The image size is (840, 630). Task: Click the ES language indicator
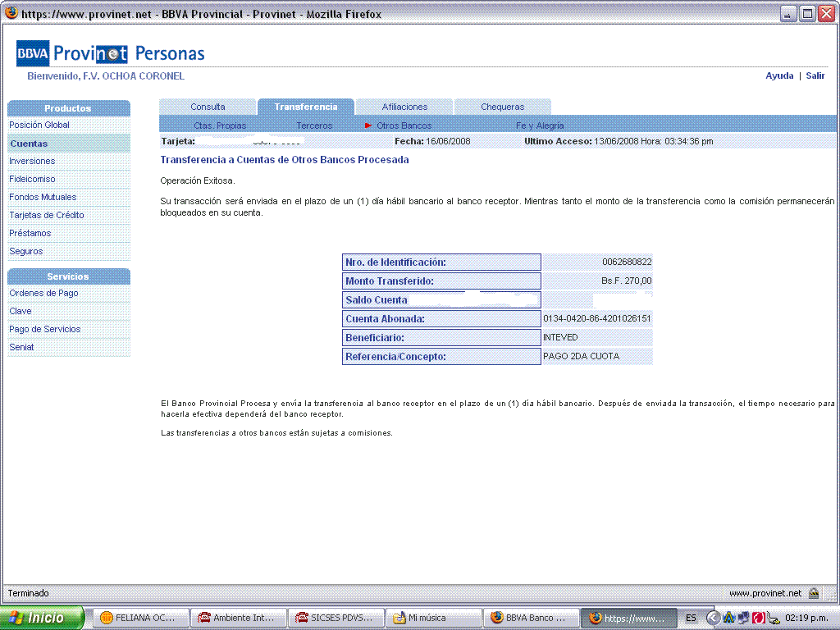(691, 618)
